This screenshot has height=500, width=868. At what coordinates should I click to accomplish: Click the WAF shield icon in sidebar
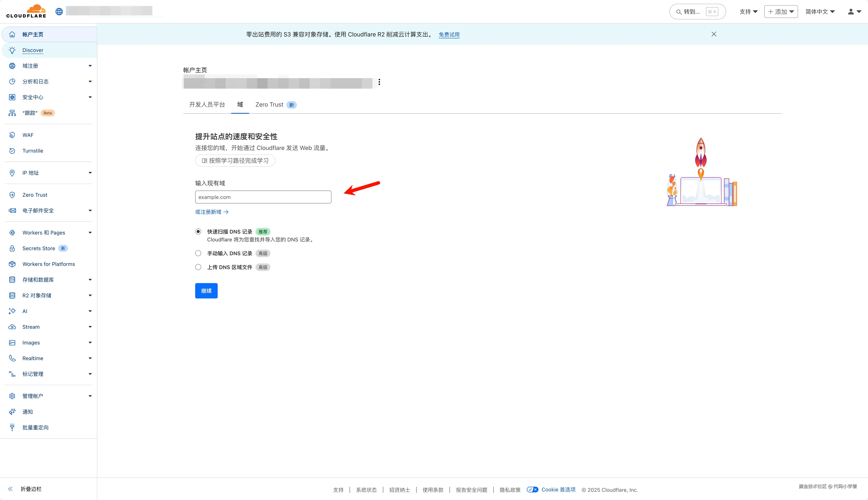pyautogui.click(x=12, y=135)
